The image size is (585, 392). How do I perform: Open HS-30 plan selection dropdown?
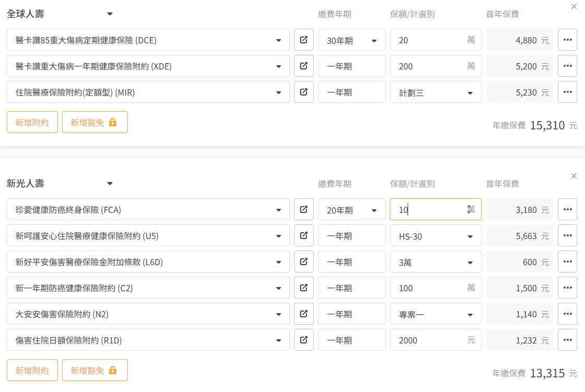pyautogui.click(x=435, y=236)
